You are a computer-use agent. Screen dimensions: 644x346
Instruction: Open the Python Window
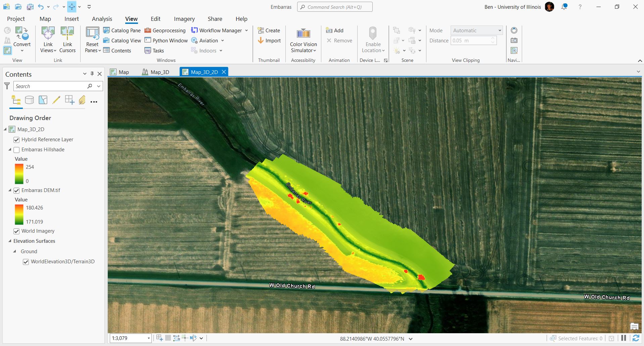pyautogui.click(x=166, y=40)
